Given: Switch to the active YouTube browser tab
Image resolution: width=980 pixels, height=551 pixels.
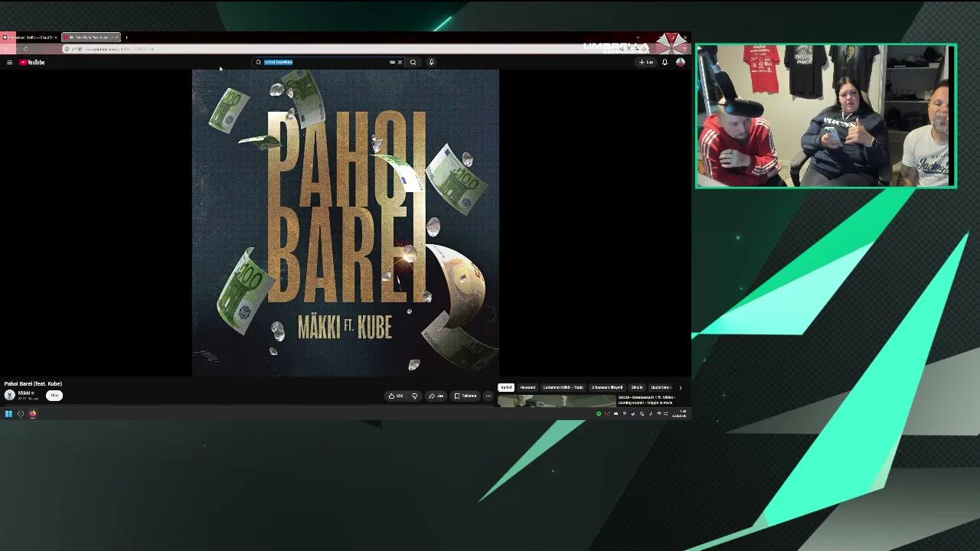Looking at the screenshot, I should 91,37.
